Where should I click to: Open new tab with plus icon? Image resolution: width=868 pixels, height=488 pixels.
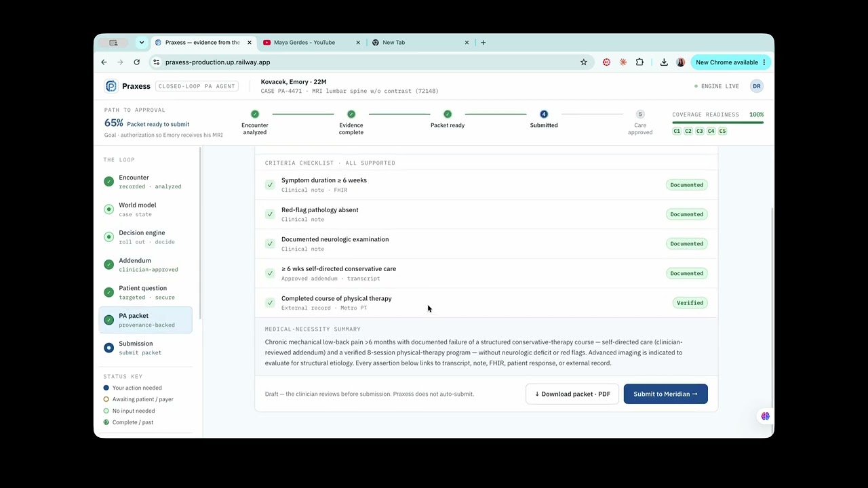[483, 42]
